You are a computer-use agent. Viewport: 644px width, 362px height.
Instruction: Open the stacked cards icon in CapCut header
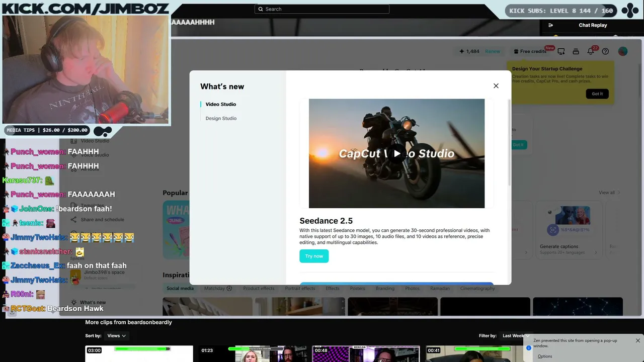coord(576,51)
